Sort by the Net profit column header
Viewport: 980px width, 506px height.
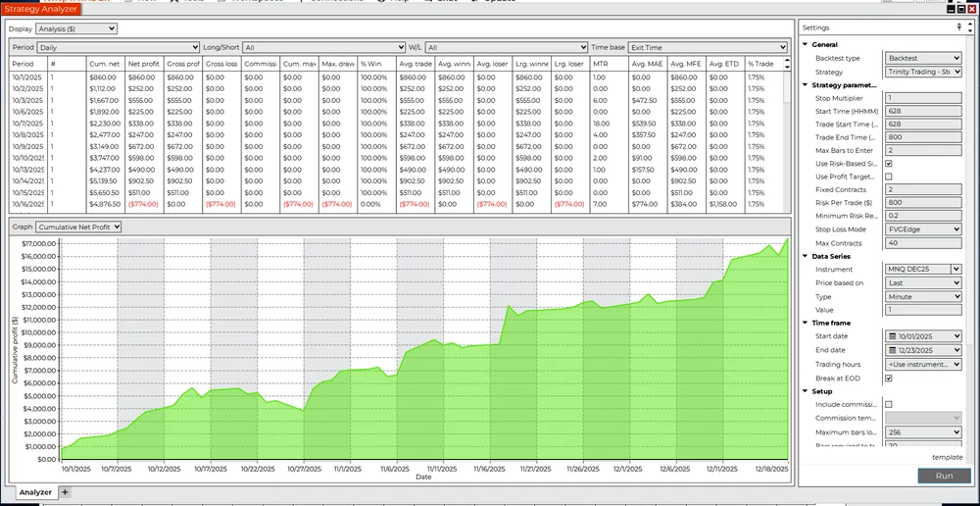tap(144, 64)
